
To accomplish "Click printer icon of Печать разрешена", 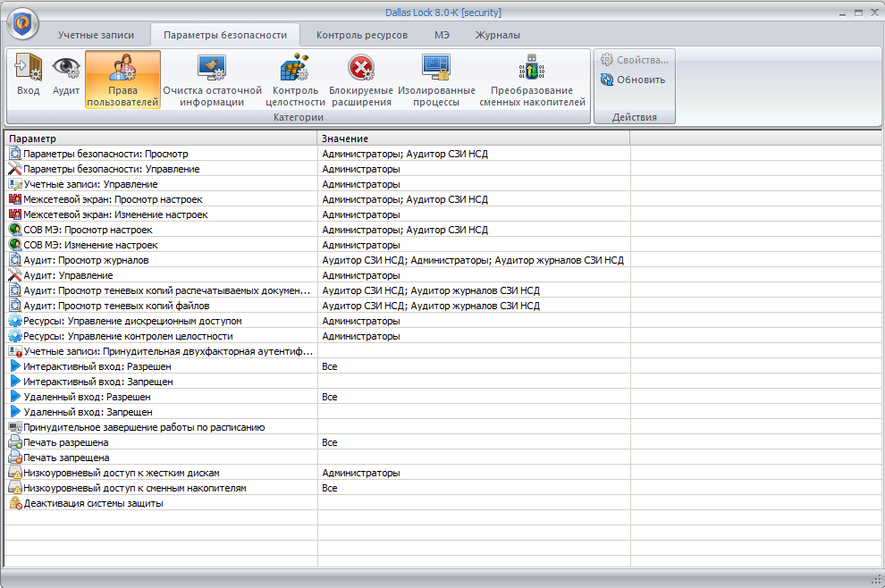I will coord(15,442).
